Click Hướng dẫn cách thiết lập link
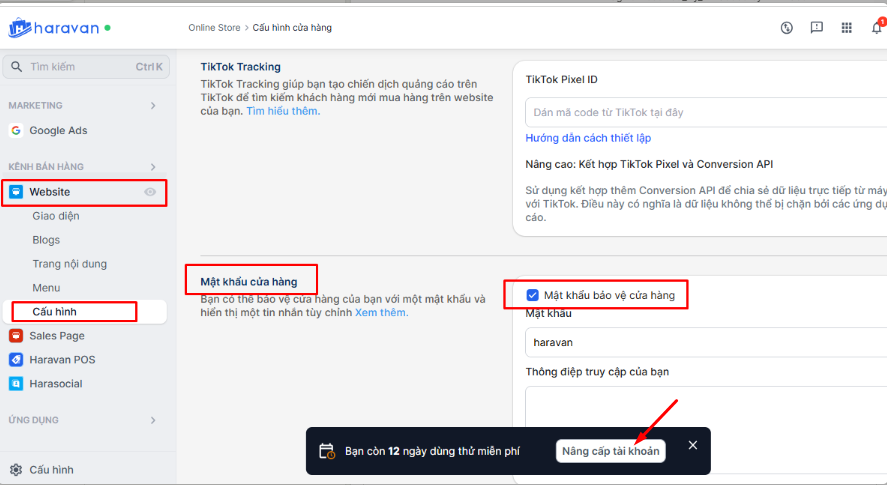Screen dimensions: 887x485 [588, 138]
